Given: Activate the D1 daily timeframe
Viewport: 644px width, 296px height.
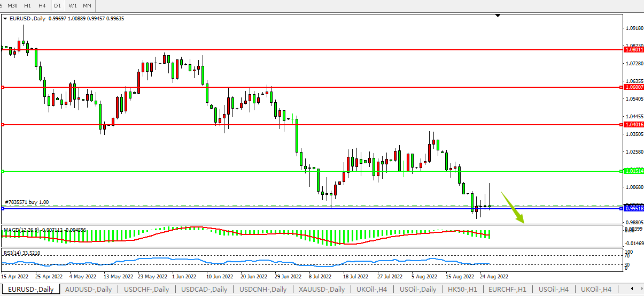Looking at the screenshot, I should tap(58, 5).
